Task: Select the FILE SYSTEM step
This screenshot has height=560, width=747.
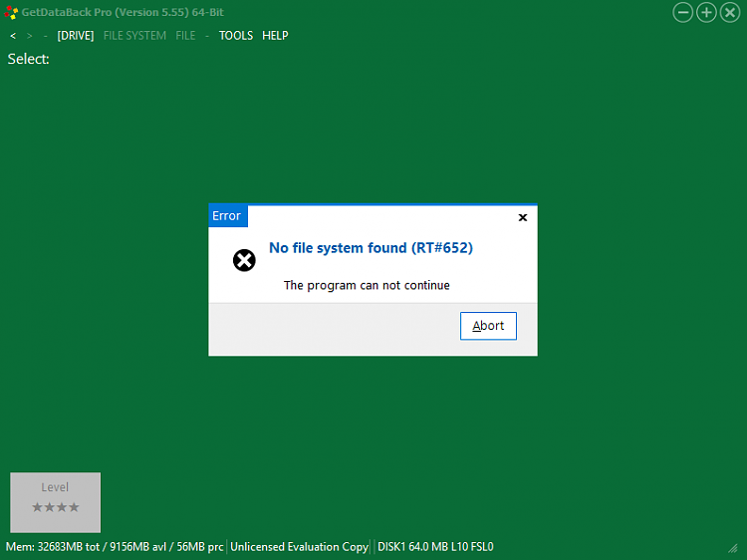Action: pos(134,36)
